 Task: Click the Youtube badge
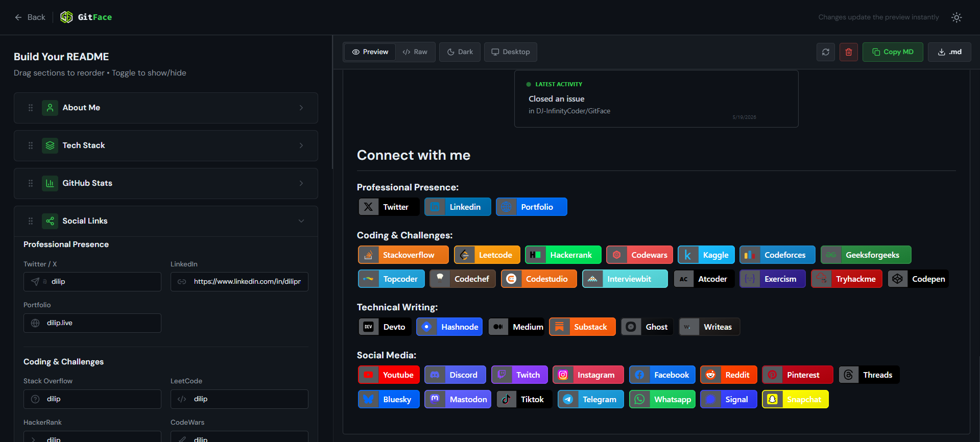pyautogui.click(x=389, y=375)
